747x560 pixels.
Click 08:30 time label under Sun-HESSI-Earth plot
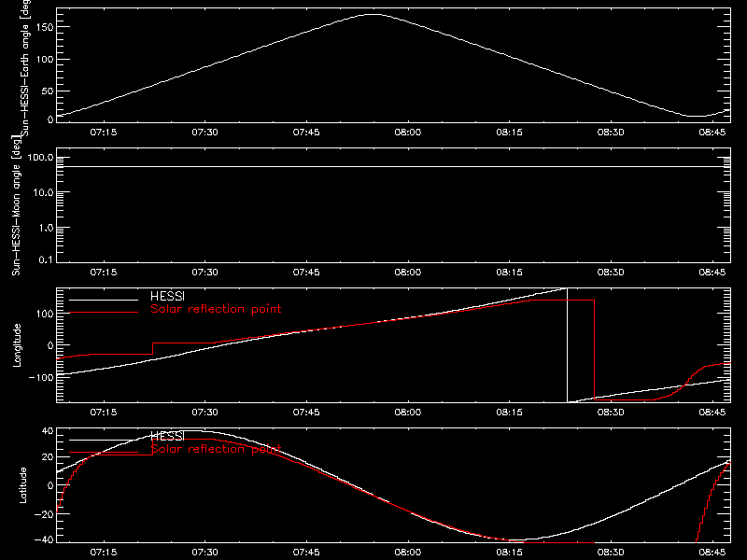pyautogui.click(x=611, y=133)
